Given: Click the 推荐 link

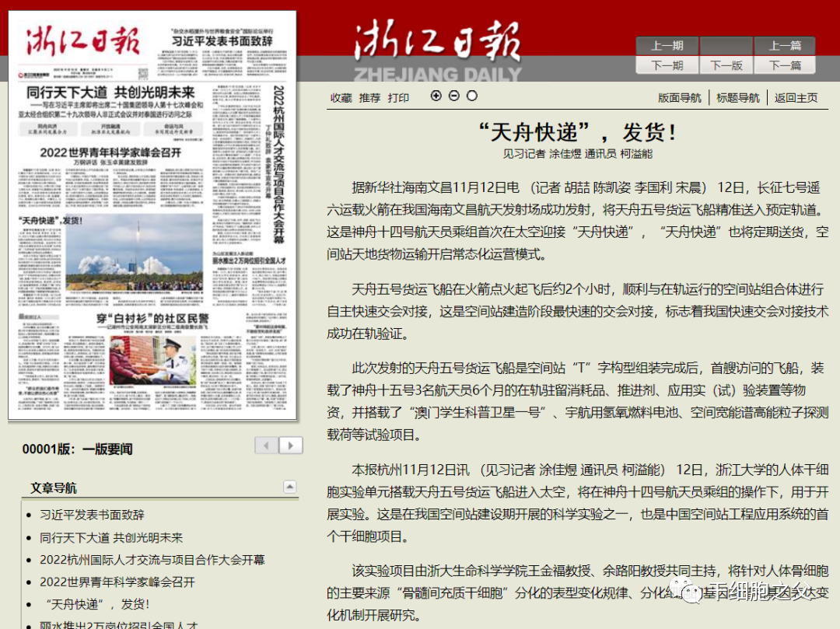Looking at the screenshot, I should click(369, 97).
